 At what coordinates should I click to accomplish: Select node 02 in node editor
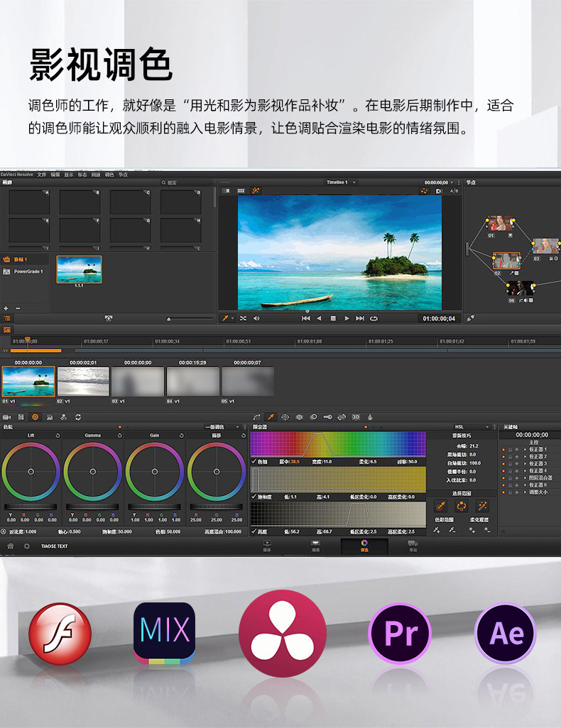pos(506,261)
